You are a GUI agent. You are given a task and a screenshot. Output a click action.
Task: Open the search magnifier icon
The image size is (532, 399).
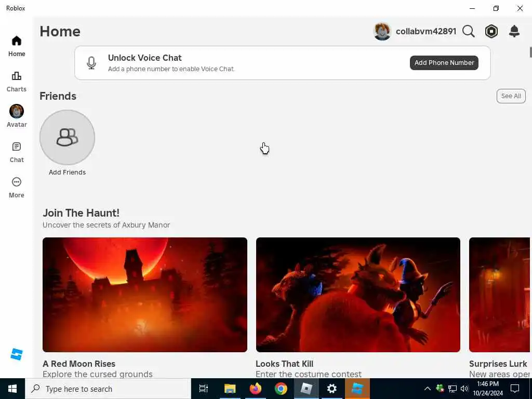469,32
